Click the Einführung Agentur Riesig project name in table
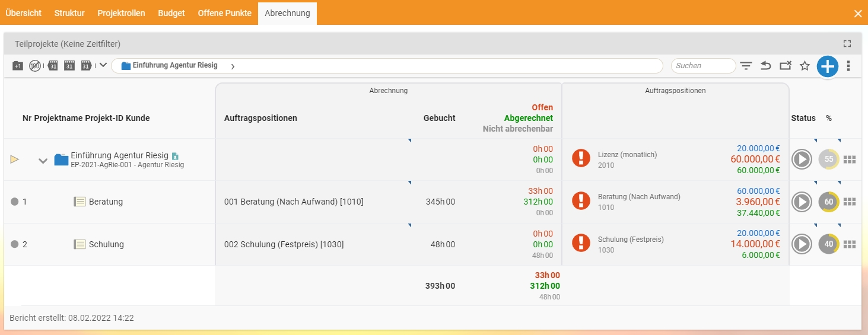The width and height of the screenshot is (868, 335). coord(119,155)
